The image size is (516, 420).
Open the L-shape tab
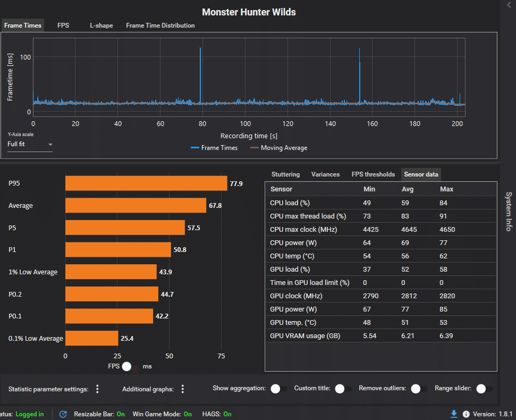click(101, 26)
